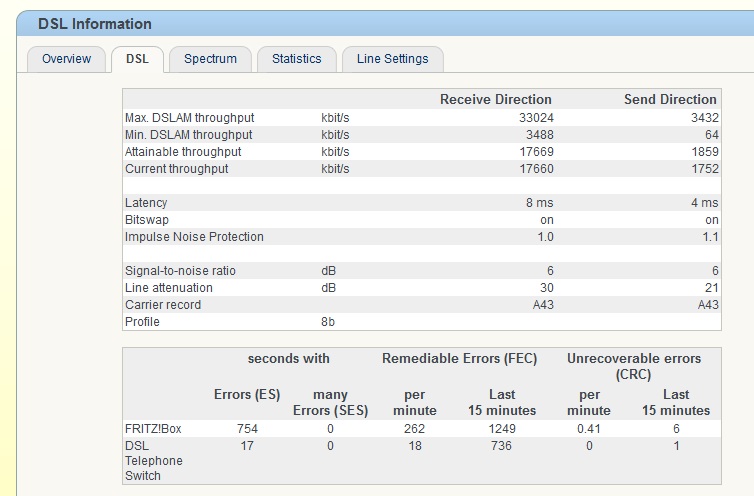This screenshot has width=754, height=496.
Task: Click the Receive Direction column header
Action: (496, 100)
